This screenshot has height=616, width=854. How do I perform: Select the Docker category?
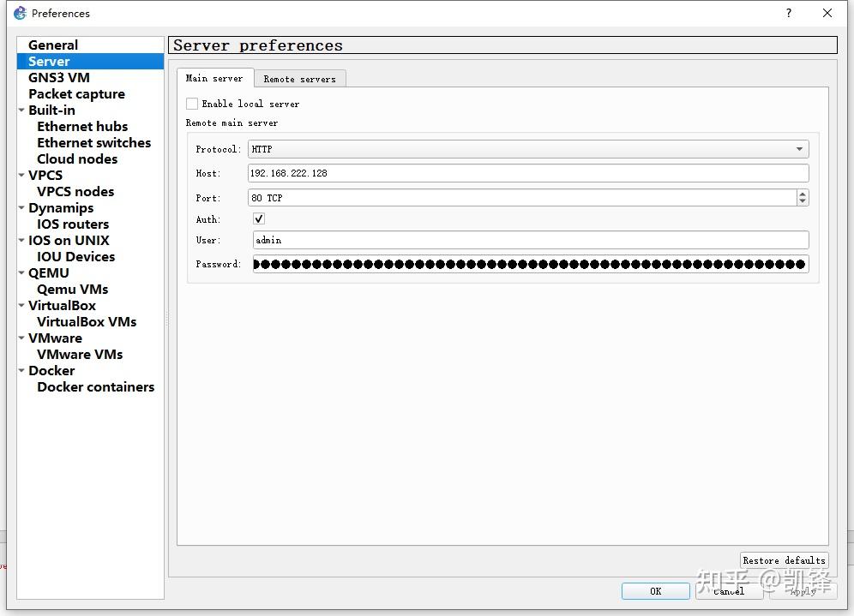pos(51,371)
